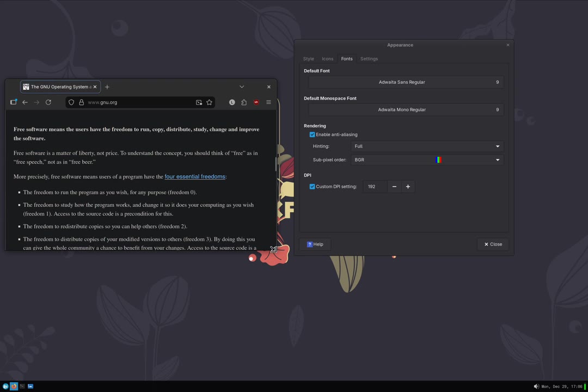Open Firefox account avatar icon

232,102
